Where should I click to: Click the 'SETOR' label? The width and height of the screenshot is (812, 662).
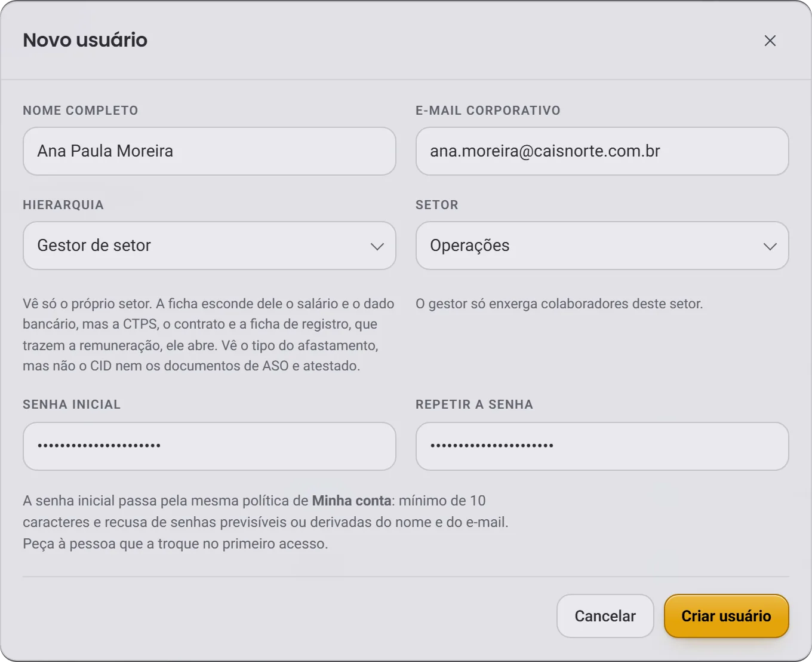click(437, 205)
